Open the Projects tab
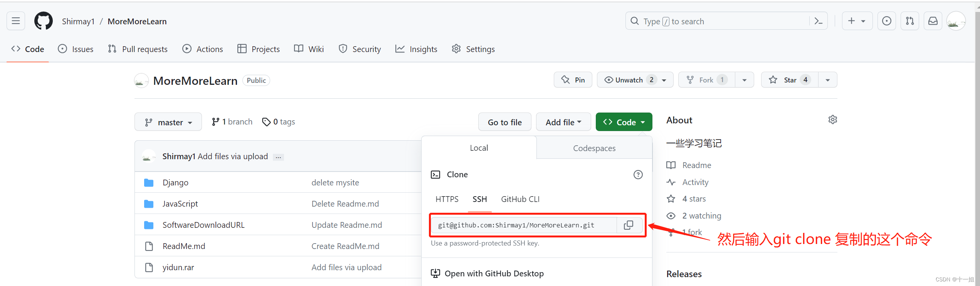 click(x=259, y=49)
